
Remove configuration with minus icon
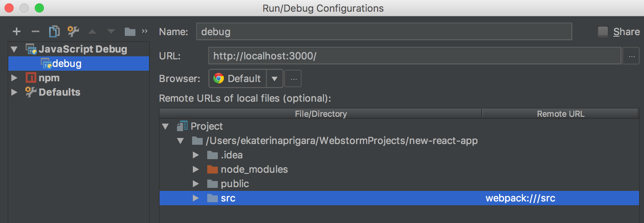36,31
